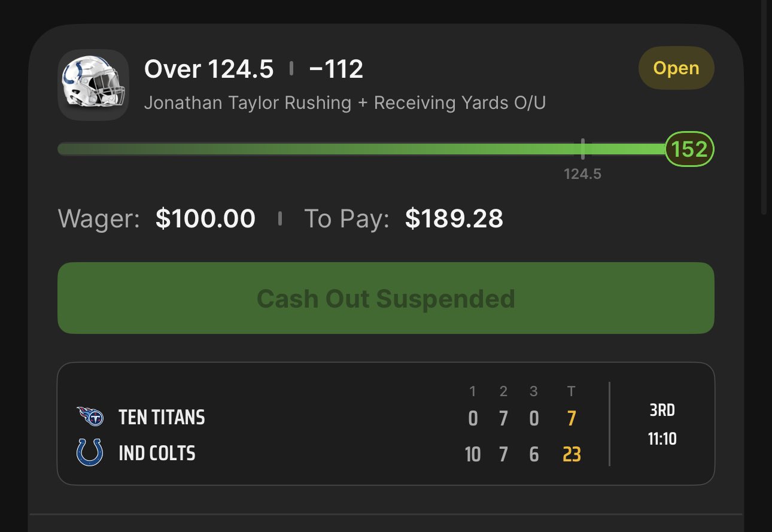Click the vertical scrollbar on right edge
Screen dimensions: 772x532
point(764,108)
